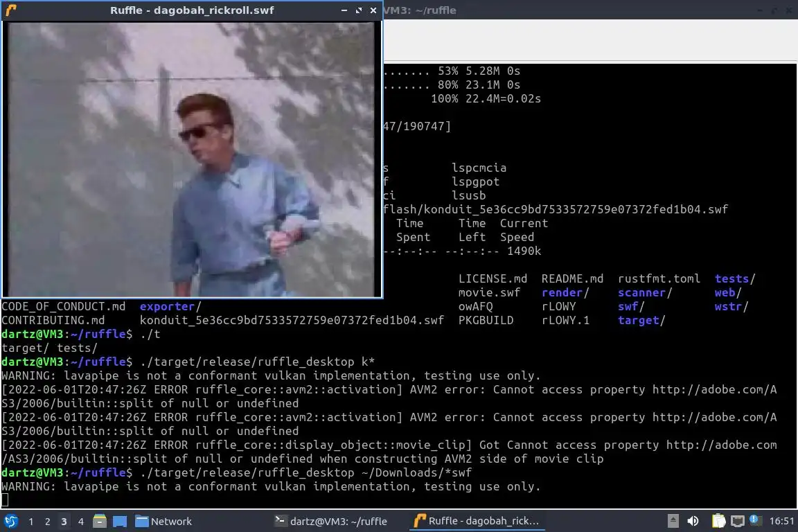Click 'rustfmt.toml' in terminal listing
The width and height of the screenshot is (798, 532).
click(659, 279)
